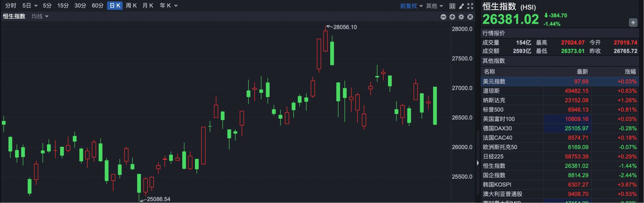Open the 5日 period dropdown
Screen dimensions: 644x203
pyautogui.click(x=30, y=6)
